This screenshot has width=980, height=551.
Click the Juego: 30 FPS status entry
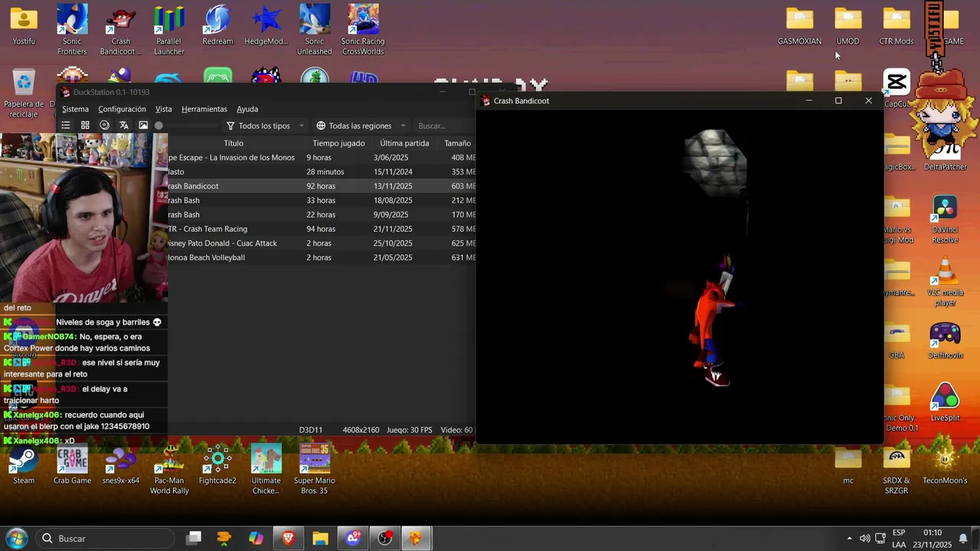pyautogui.click(x=410, y=430)
